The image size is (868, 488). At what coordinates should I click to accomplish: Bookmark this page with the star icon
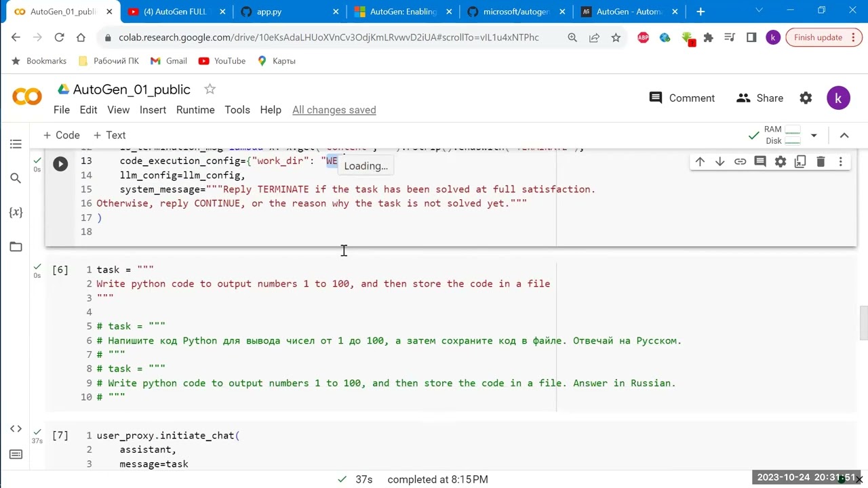[616, 38]
